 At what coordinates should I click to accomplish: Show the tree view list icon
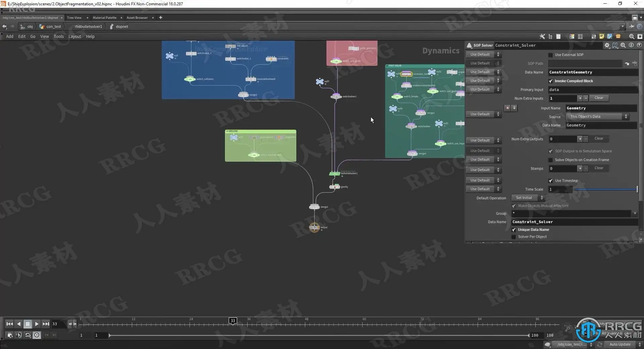550,37
